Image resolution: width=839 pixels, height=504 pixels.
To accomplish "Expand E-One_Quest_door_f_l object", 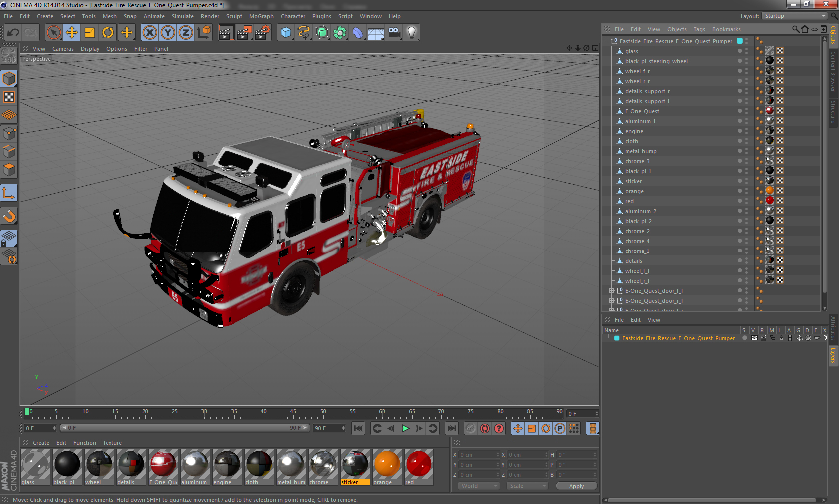I will tap(612, 291).
